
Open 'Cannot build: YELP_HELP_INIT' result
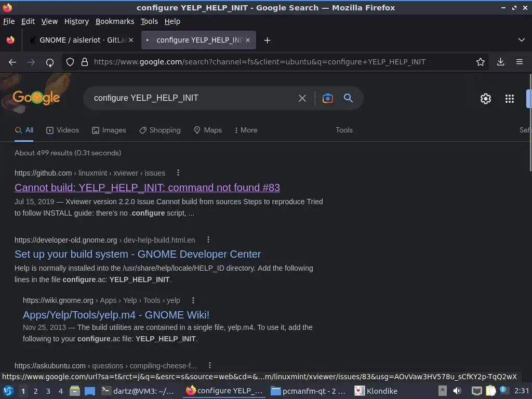[x=147, y=188]
